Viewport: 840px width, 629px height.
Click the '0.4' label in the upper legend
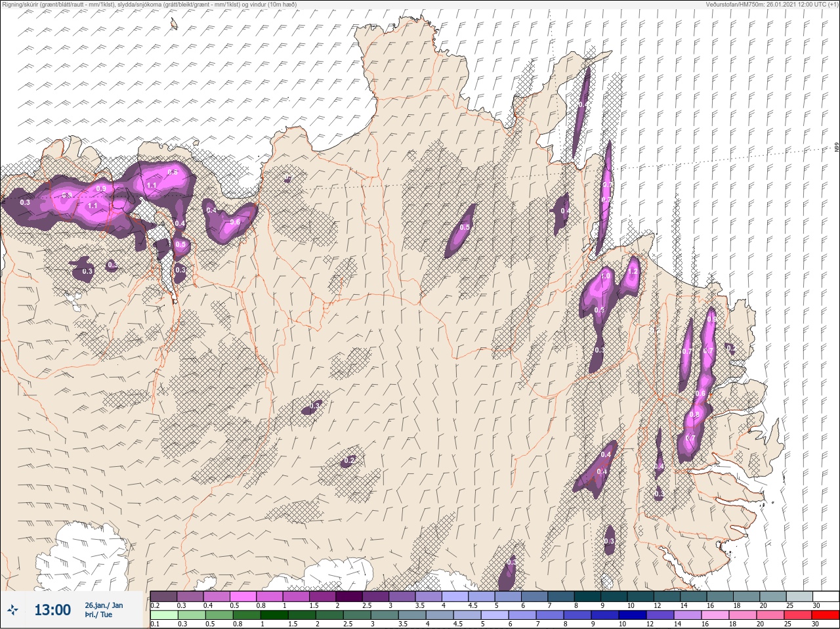208,605
